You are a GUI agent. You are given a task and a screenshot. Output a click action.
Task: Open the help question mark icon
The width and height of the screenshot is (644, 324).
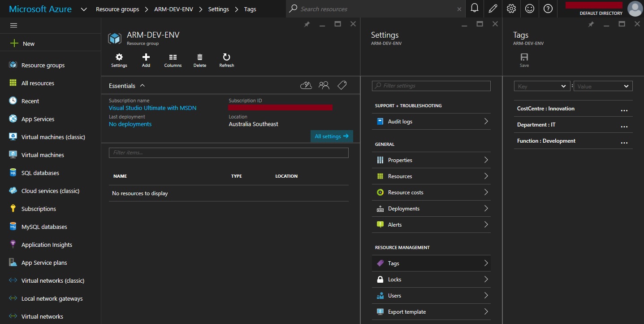(x=548, y=9)
